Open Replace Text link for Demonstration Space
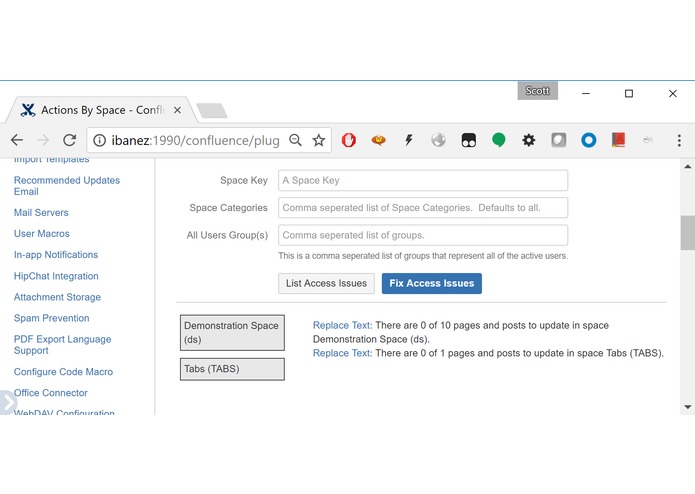The width and height of the screenshot is (695, 494). 342,325
